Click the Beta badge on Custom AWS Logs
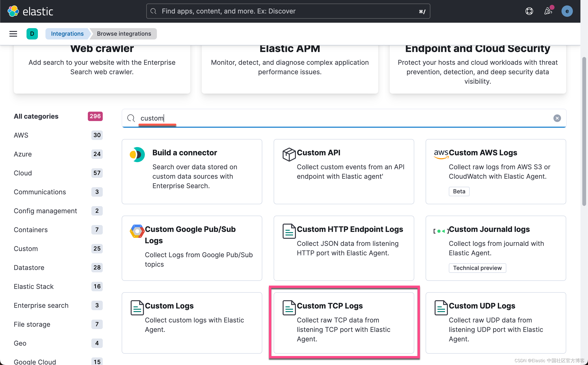The image size is (588, 365). (x=459, y=191)
